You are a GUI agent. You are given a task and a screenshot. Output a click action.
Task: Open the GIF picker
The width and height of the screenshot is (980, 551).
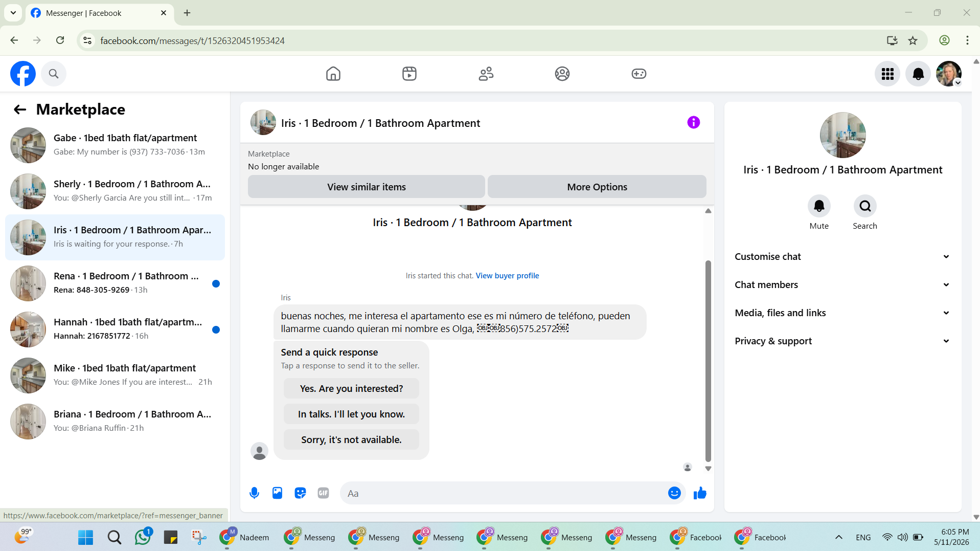point(323,493)
